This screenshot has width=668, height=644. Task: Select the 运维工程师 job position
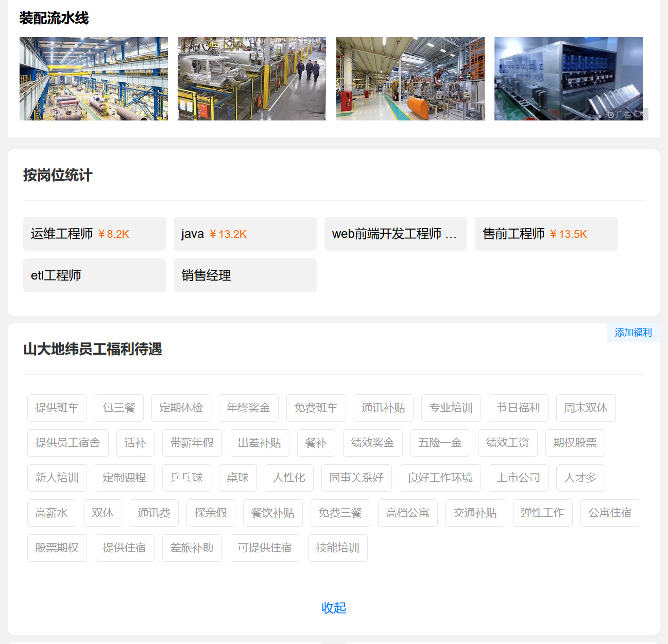point(94,234)
